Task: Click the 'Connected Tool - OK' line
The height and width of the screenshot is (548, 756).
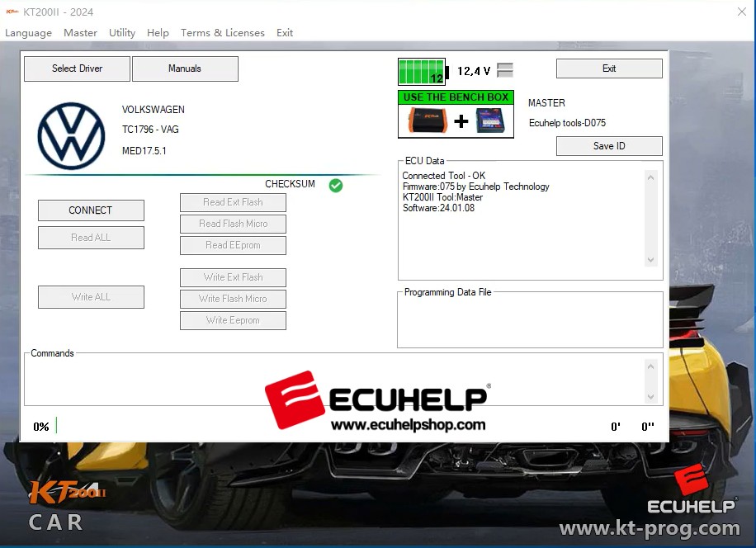Action: pos(444,176)
